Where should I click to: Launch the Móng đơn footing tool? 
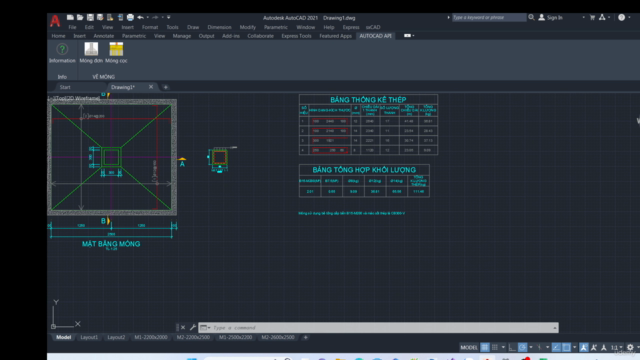click(91, 53)
